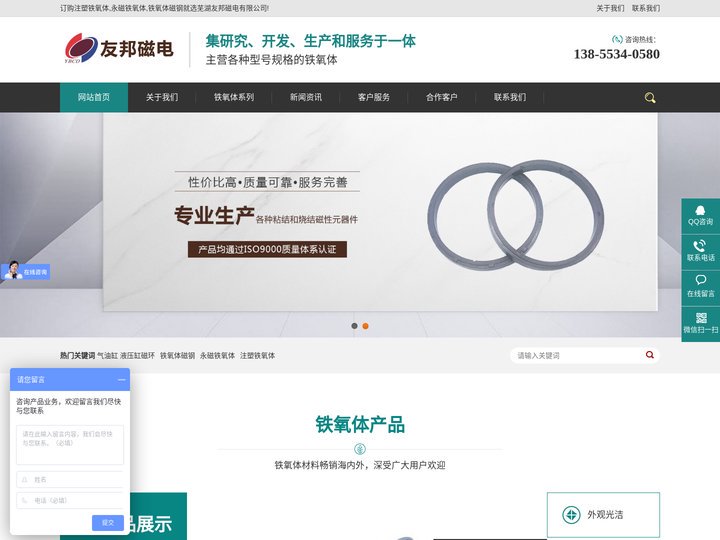The width and height of the screenshot is (720, 540).
Task: Open 新闻资讯 menu
Action: point(305,97)
